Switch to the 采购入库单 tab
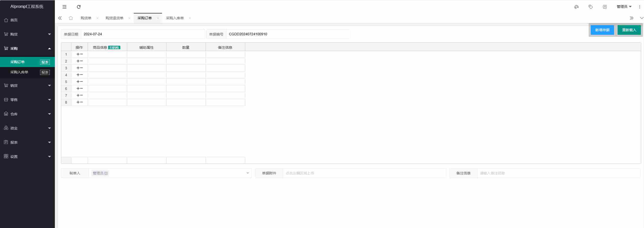This screenshot has width=644, height=228. (175, 18)
